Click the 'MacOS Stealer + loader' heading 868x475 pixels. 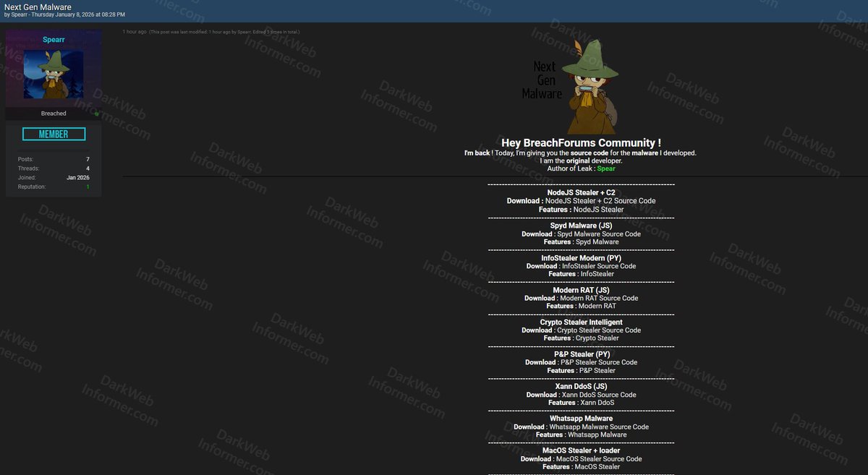pos(581,450)
